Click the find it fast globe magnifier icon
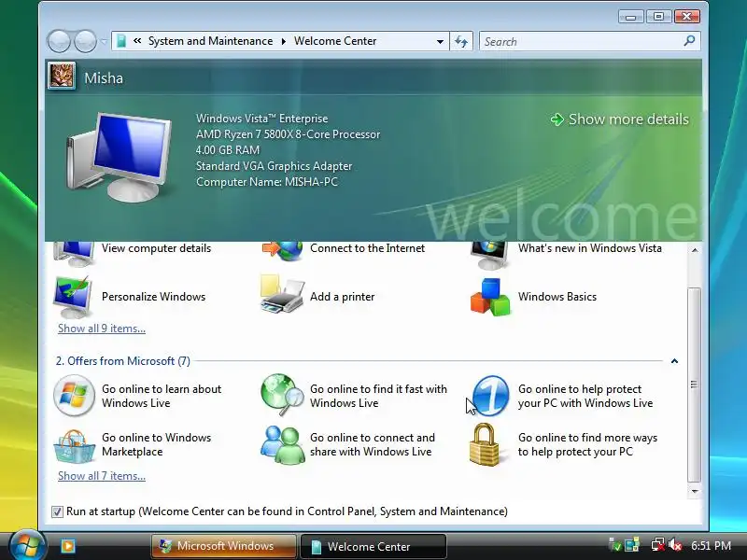 pos(282,394)
